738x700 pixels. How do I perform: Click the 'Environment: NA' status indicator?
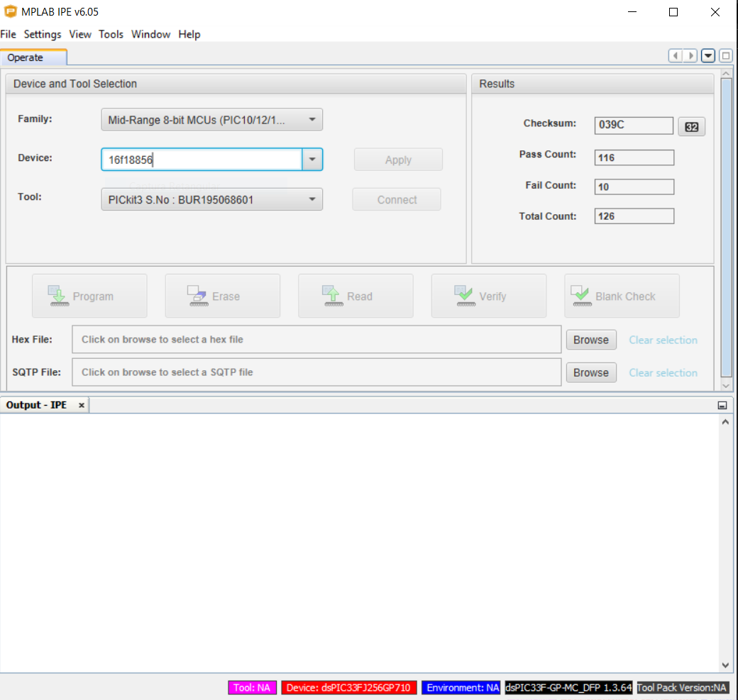[461, 688]
